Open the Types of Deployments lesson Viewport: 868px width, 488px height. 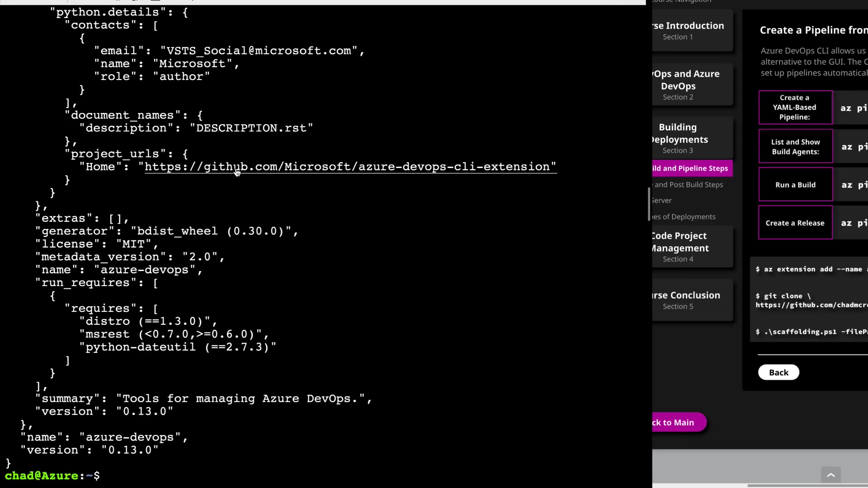pos(684,217)
